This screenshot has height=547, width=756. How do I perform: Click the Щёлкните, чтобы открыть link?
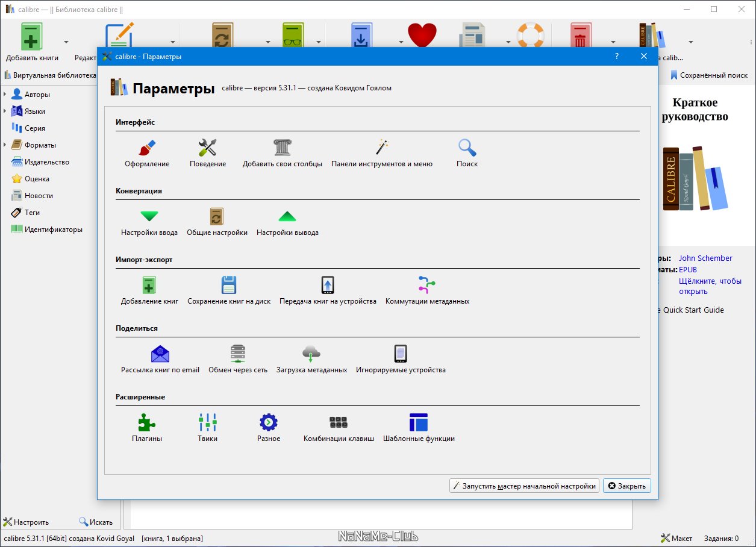(x=709, y=286)
